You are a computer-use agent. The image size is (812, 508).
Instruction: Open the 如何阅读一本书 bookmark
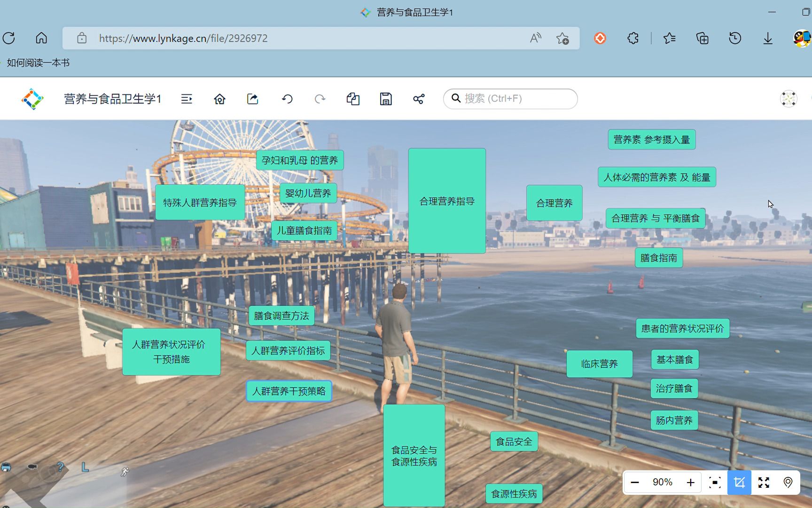click(x=38, y=63)
